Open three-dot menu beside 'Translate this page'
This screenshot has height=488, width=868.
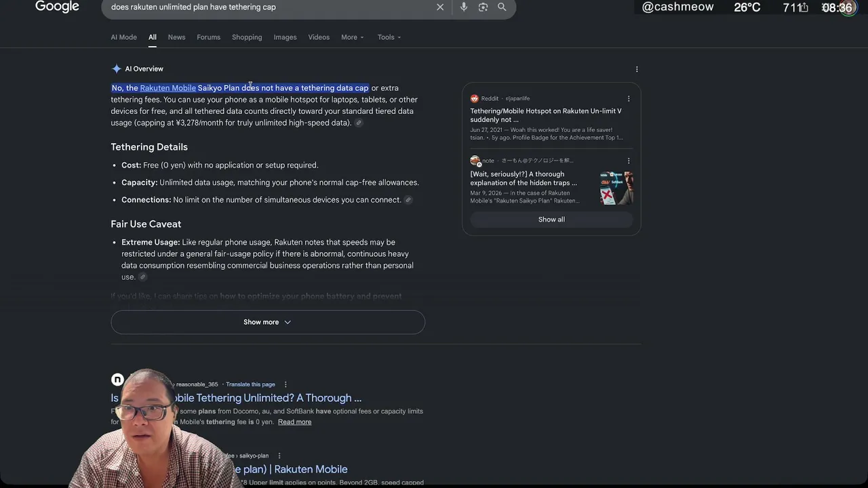285,384
